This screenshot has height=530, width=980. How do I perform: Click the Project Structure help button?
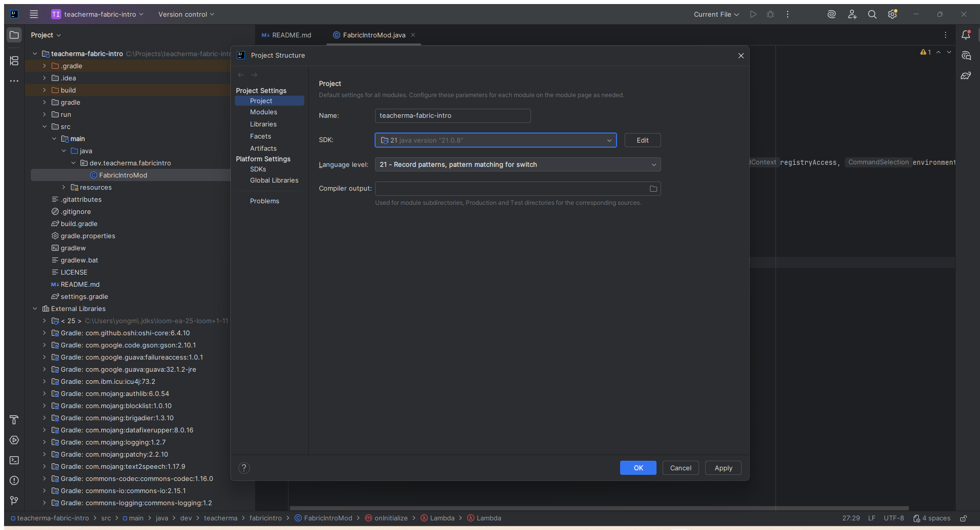click(x=244, y=468)
